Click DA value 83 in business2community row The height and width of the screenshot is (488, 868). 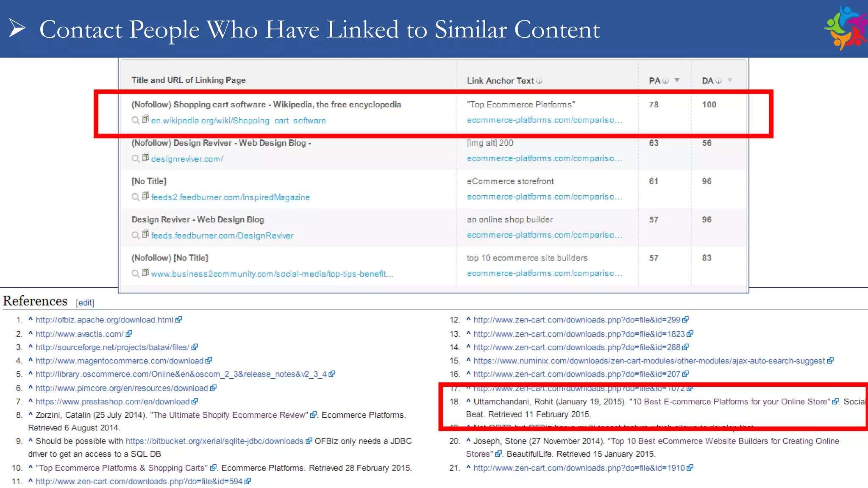707,258
